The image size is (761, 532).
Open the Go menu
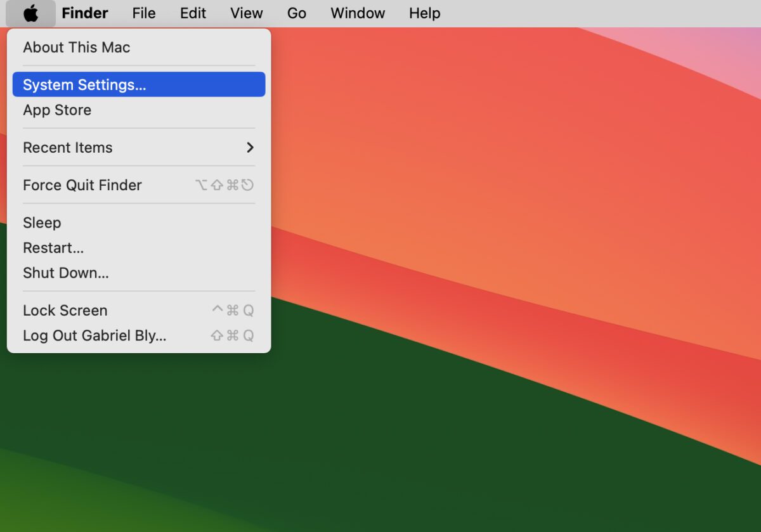(x=297, y=13)
